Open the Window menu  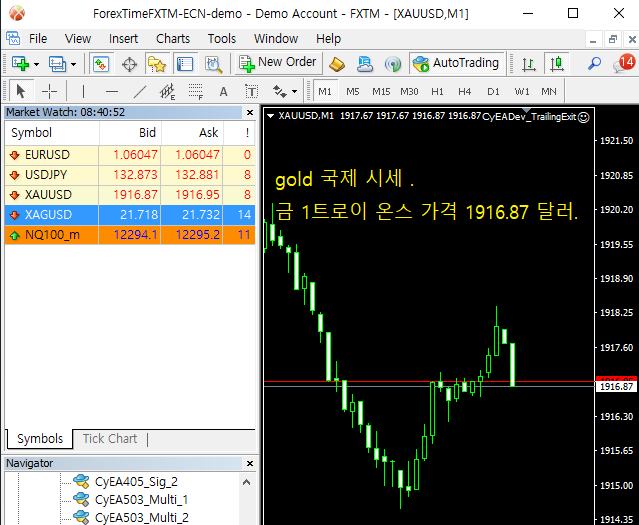point(276,39)
